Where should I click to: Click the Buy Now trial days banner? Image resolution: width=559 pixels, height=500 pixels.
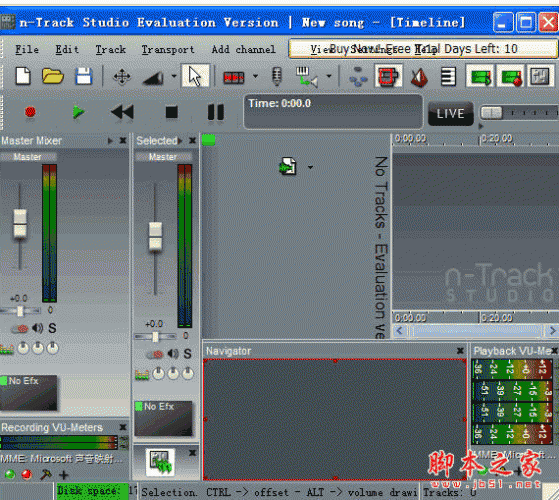[423, 48]
